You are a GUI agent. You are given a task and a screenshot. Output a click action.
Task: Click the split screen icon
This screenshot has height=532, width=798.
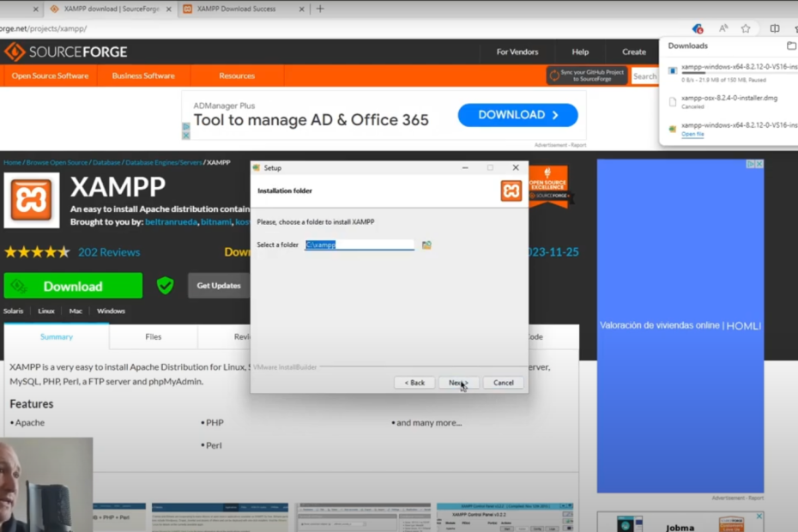(774, 28)
